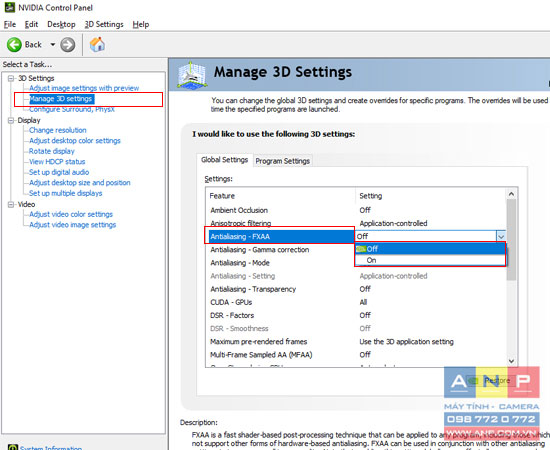Select the CUDA - GPUs row

(x=356, y=302)
